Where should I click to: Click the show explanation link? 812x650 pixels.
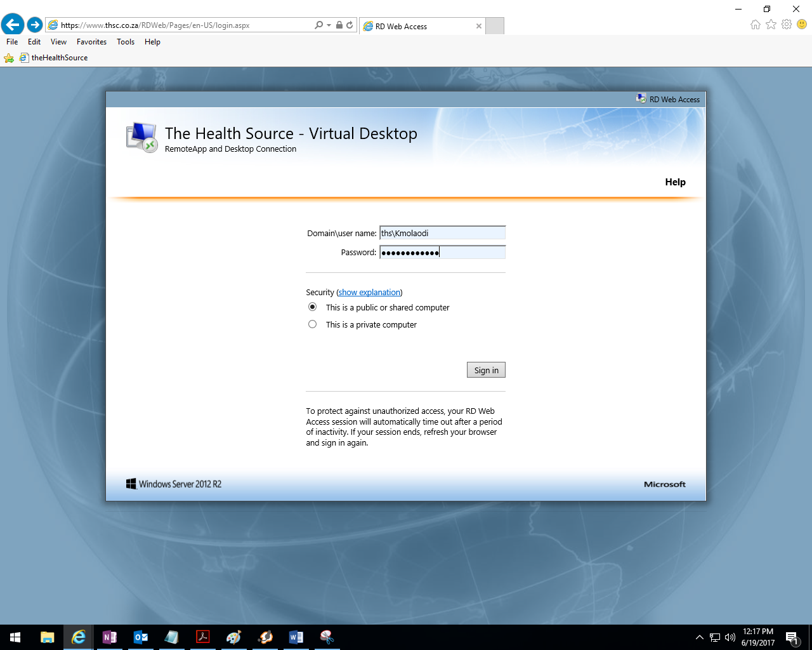pyautogui.click(x=369, y=293)
